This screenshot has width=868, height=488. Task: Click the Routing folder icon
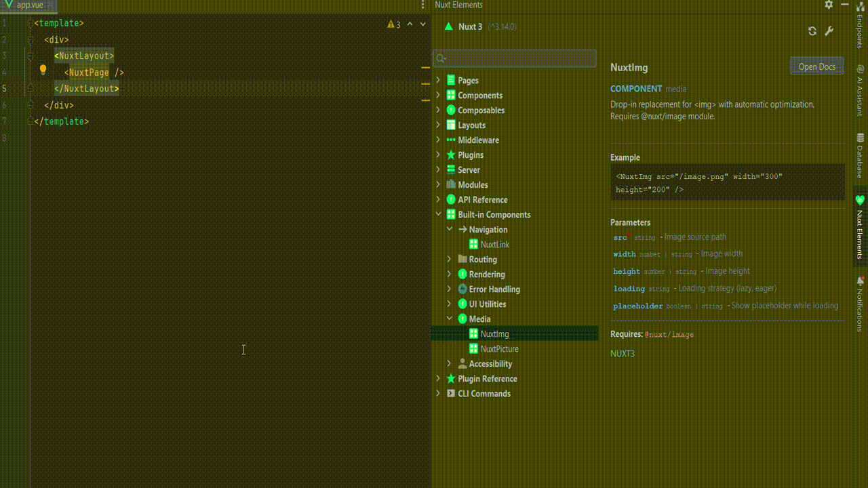462,259
